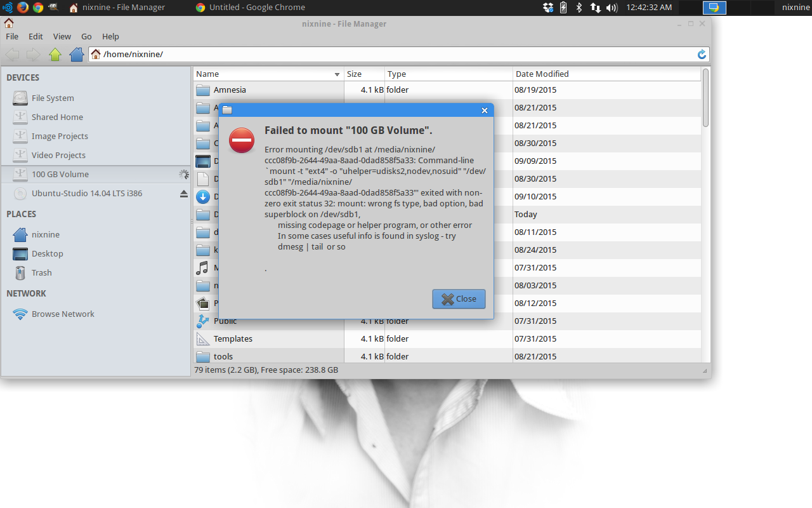The height and width of the screenshot is (508, 812).
Task: Close the mount error dialog
Action: click(459, 299)
